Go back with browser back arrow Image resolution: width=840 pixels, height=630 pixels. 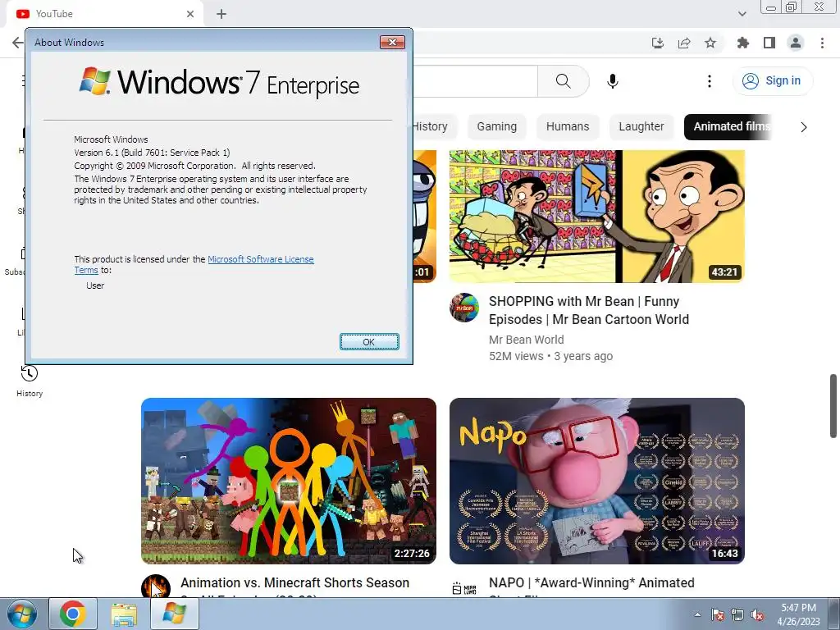tap(17, 43)
